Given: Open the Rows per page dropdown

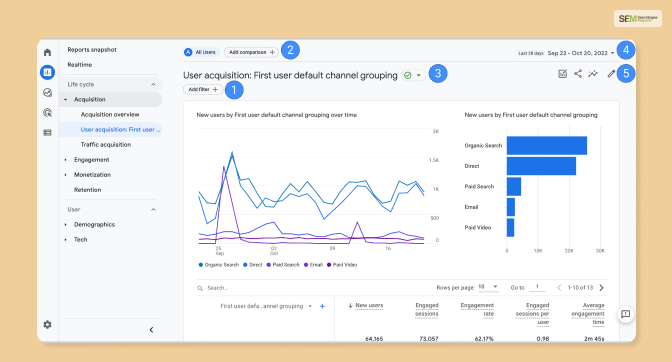Looking at the screenshot, I should (x=488, y=287).
